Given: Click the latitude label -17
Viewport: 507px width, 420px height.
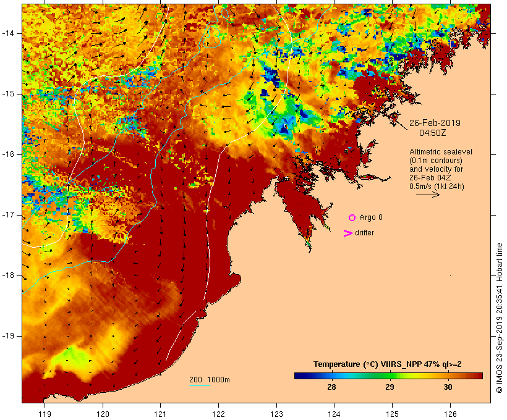Looking at the screenshot, I should (x=7, y=215).
